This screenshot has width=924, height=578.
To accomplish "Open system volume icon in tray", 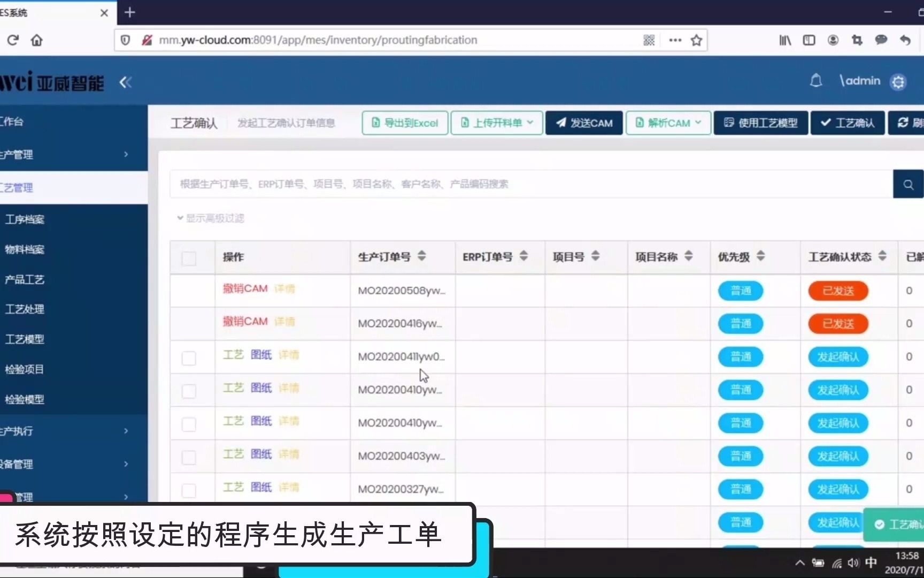I will [x=853, y=562].
